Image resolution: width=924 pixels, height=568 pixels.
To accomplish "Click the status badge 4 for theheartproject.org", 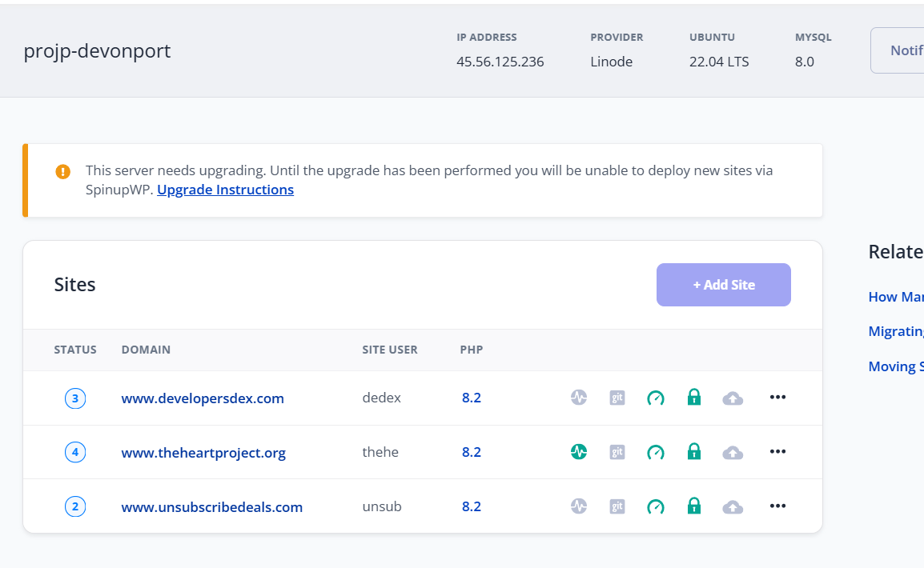I will (74, 452).
